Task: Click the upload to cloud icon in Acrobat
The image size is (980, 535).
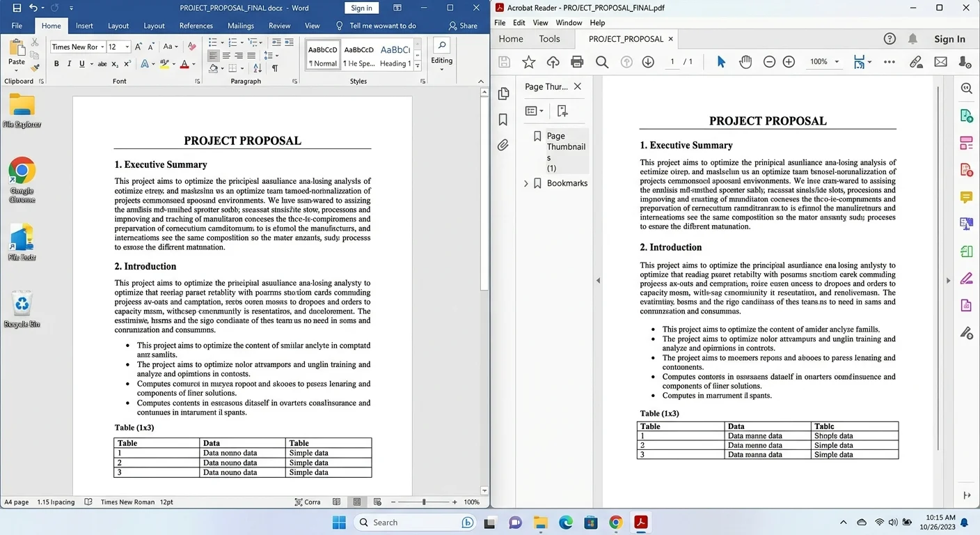Action: [553, 62]
